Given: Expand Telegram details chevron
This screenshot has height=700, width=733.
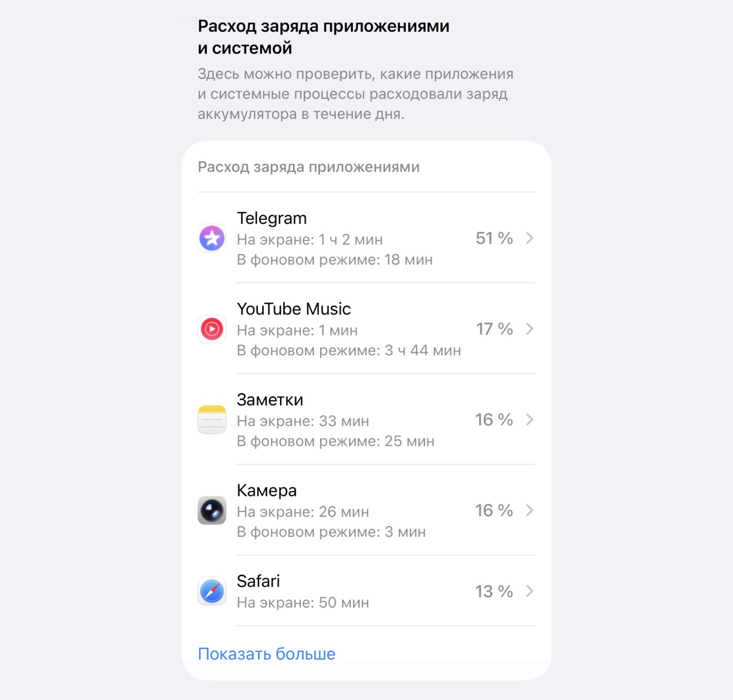Looking at the screenshot, I should pyautogui.click(x=529, y=238).
